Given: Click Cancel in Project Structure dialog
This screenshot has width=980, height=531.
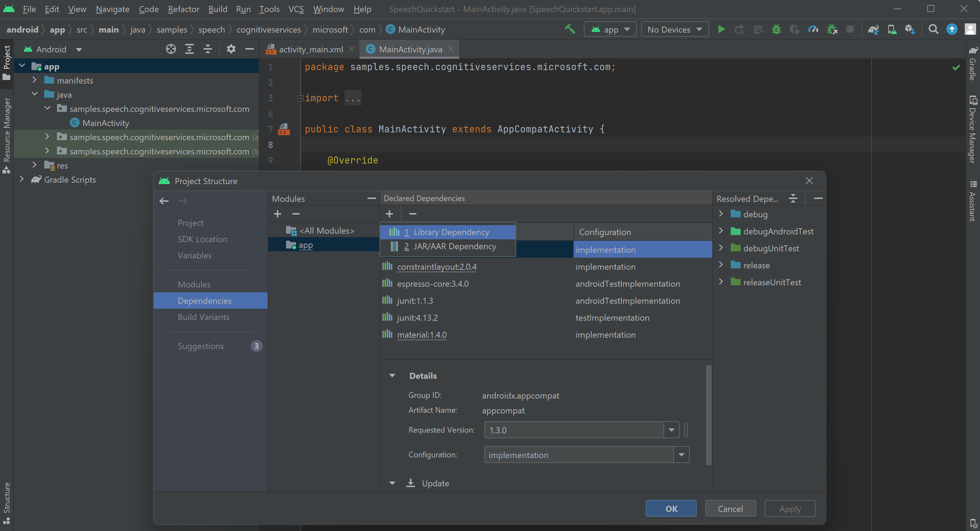Looking at the screenshot, I should (x=730, y=509).
